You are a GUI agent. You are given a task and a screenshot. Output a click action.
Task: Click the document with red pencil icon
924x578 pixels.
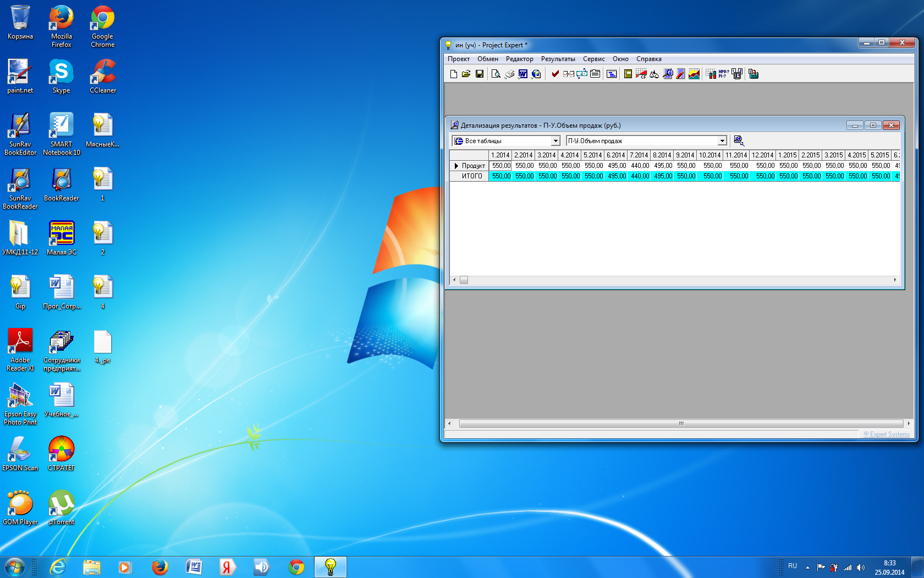pyautogui.click(x=681, y=74)
